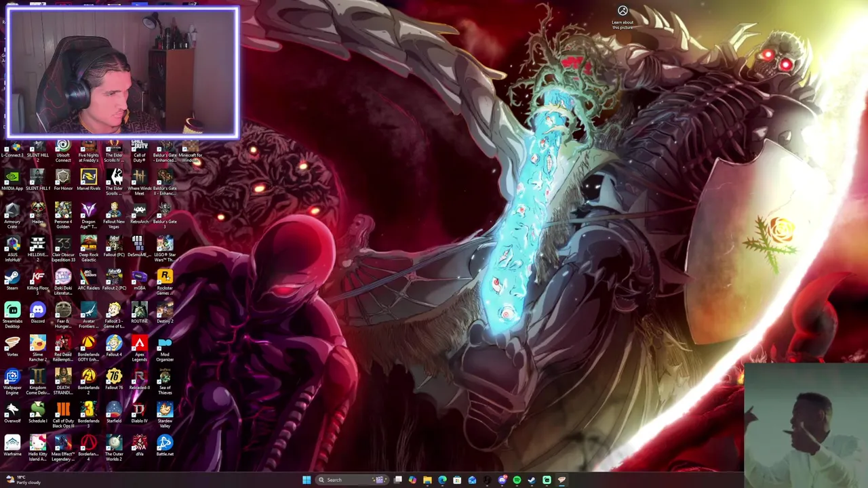The width and height of the screenshot is (868, 488).
Task: Select the Deep Rock Galactic shortcut
Action: click(88, 250)
